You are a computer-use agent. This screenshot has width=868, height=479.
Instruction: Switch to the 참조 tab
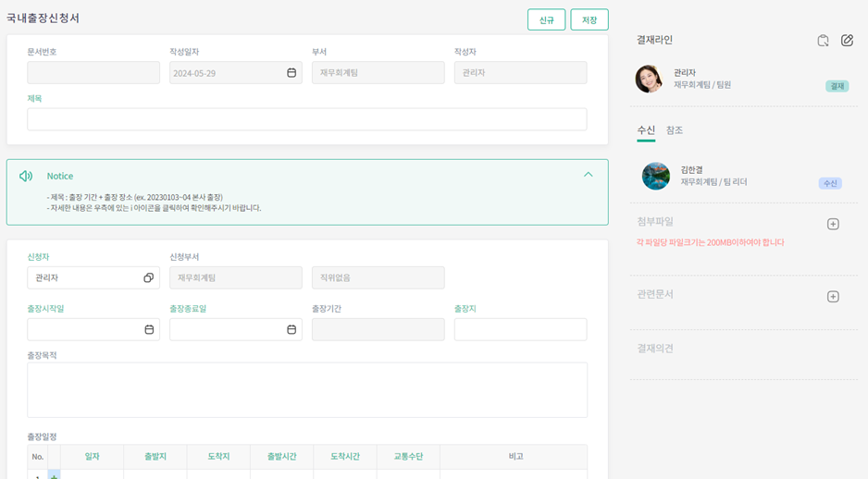[x=675, y=130]
